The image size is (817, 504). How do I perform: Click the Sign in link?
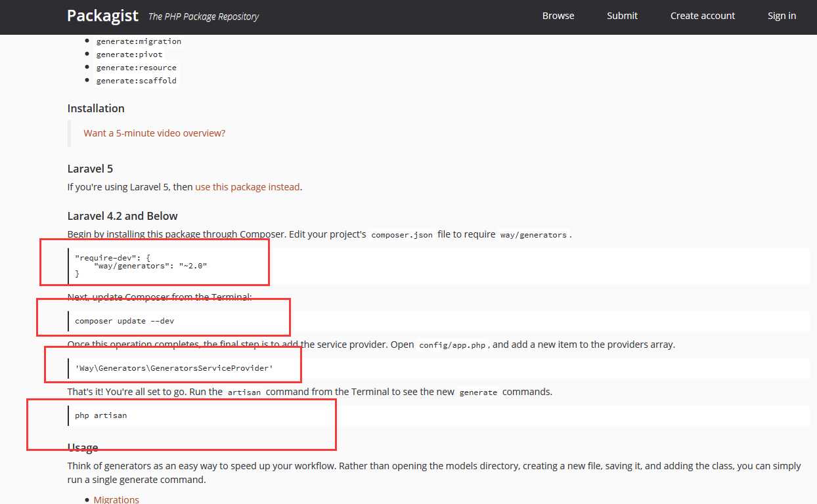782,16
